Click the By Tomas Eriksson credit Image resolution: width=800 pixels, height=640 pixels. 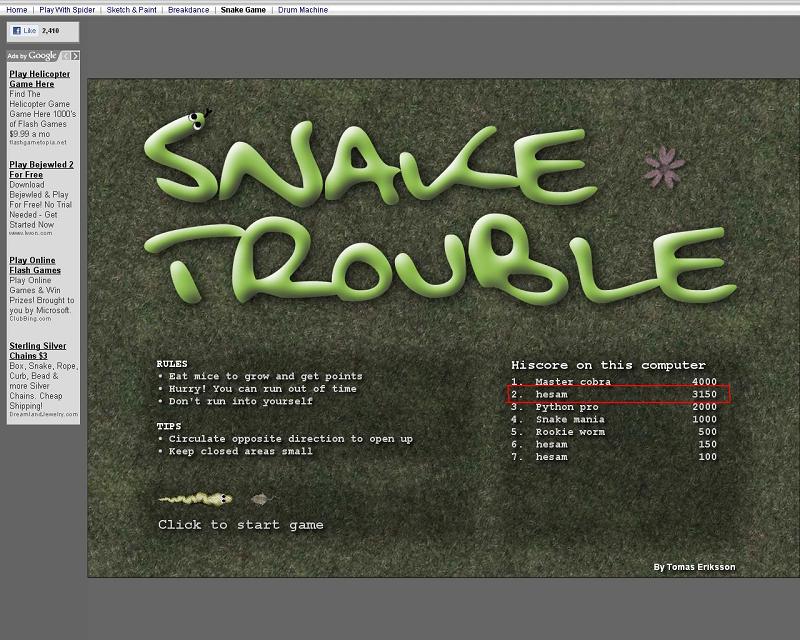pos(694,567)
